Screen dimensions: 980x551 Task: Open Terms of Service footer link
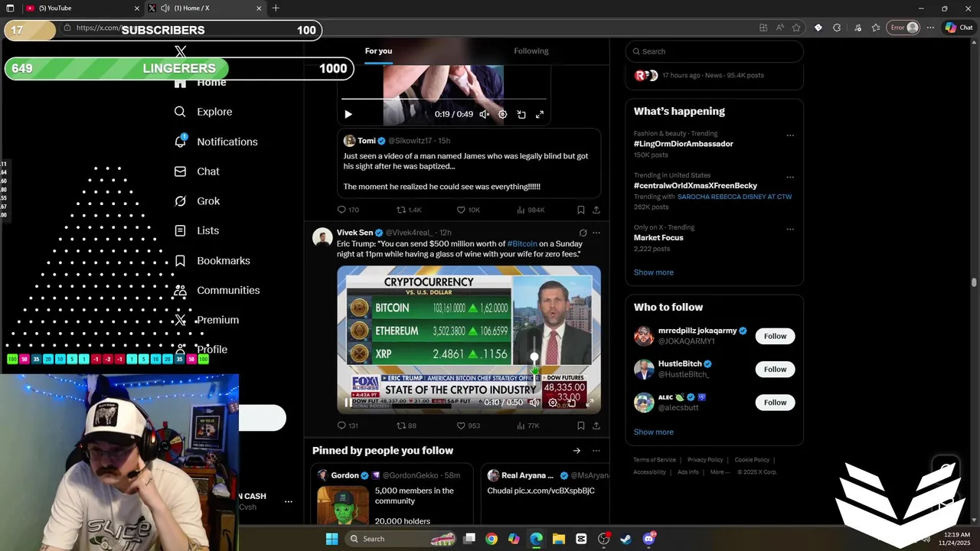click(655, 460)
